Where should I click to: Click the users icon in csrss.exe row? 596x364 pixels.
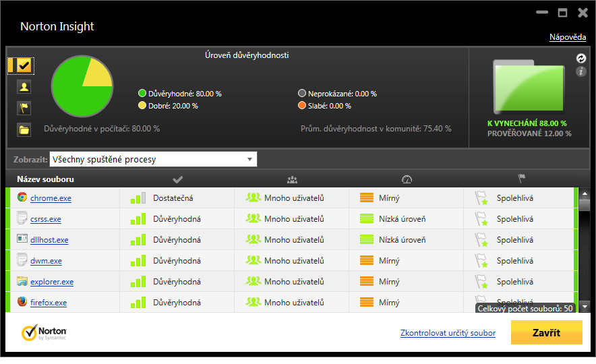[253, 218]
